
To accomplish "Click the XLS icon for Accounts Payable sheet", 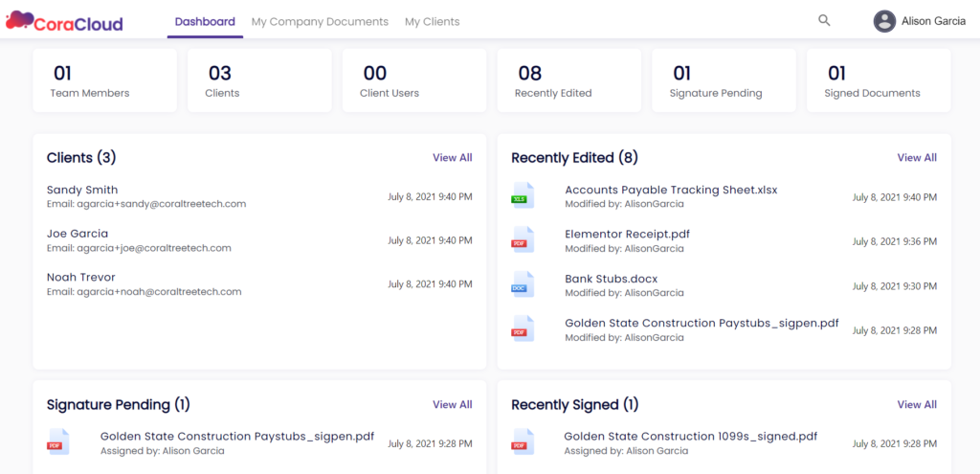I will (x=522, y=195).
